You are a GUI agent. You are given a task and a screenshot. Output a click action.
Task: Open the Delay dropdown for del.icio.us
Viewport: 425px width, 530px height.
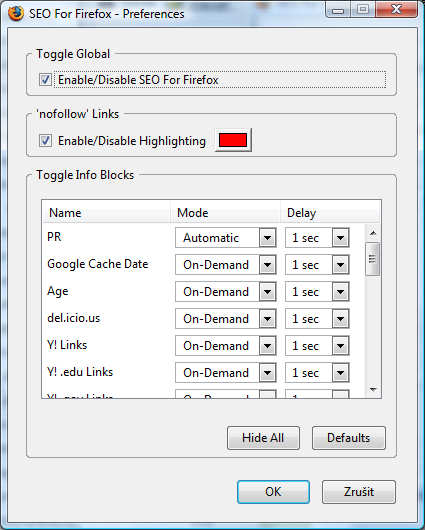317,319
